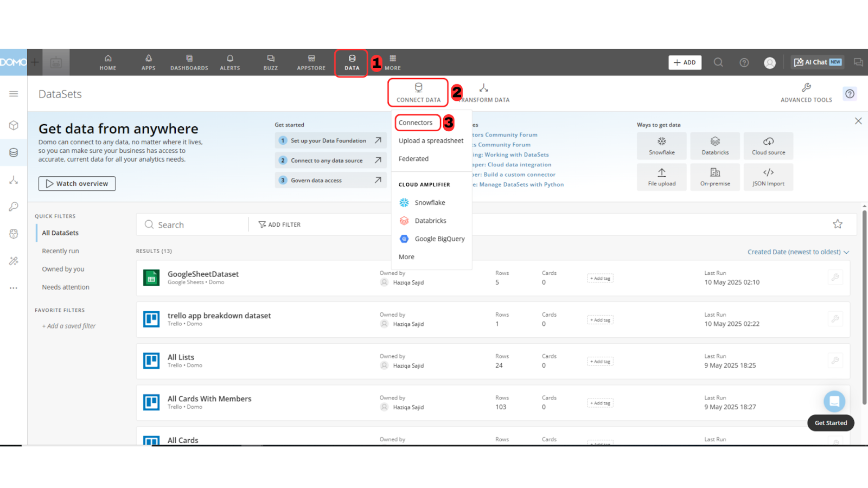
Task: Open Advanced Tools
Action: 806,92
